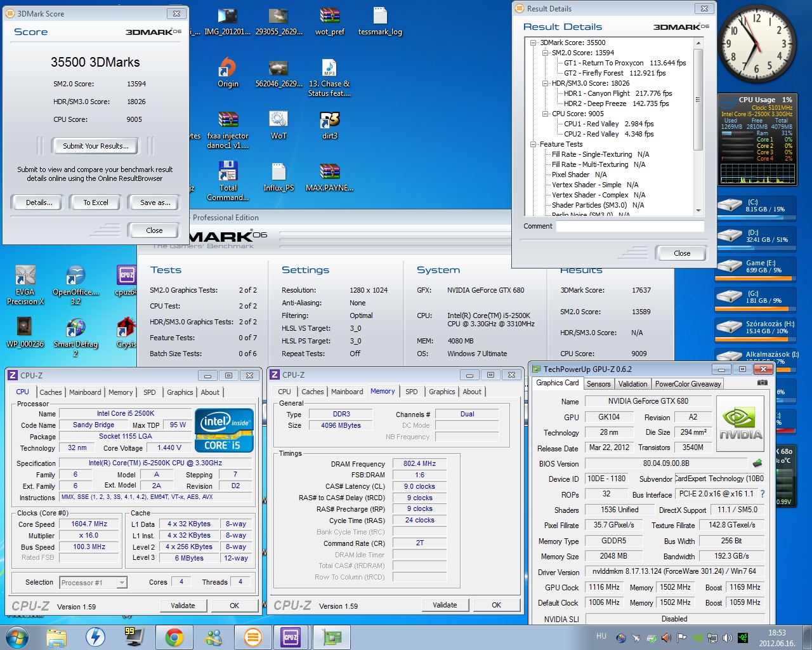Click the Bus Interface question mark icon

[x=763, y=494]
